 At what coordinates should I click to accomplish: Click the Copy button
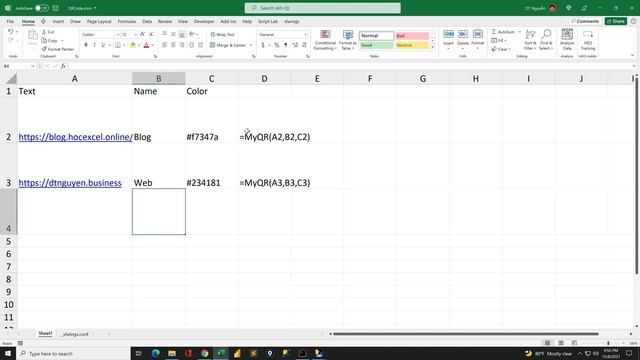(x=50, y=40)
